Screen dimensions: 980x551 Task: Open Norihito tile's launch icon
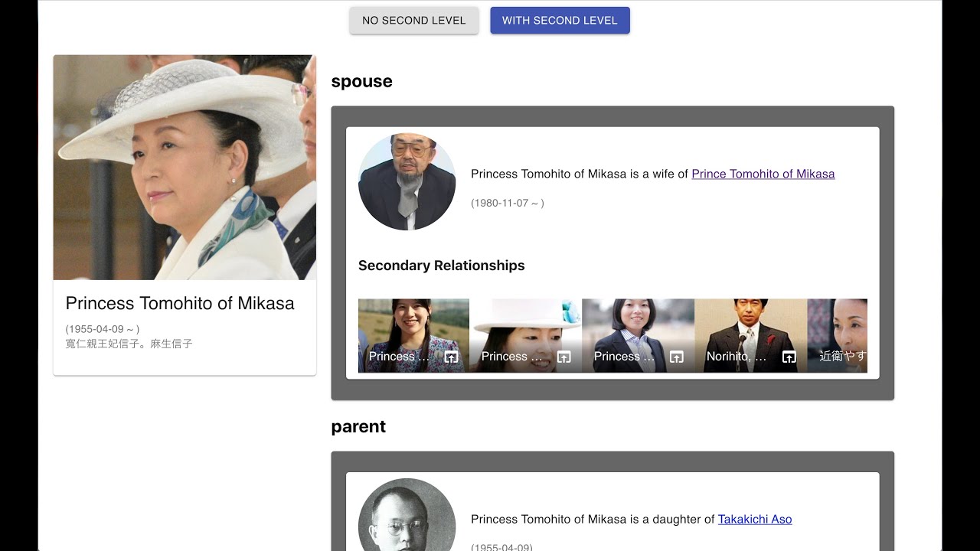(789, 357)
